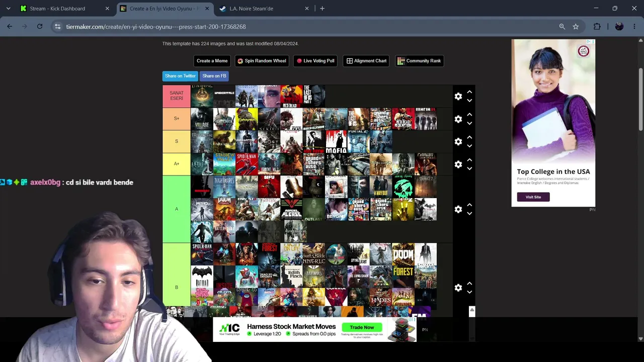Click the Share on FB button

[214, 76]
